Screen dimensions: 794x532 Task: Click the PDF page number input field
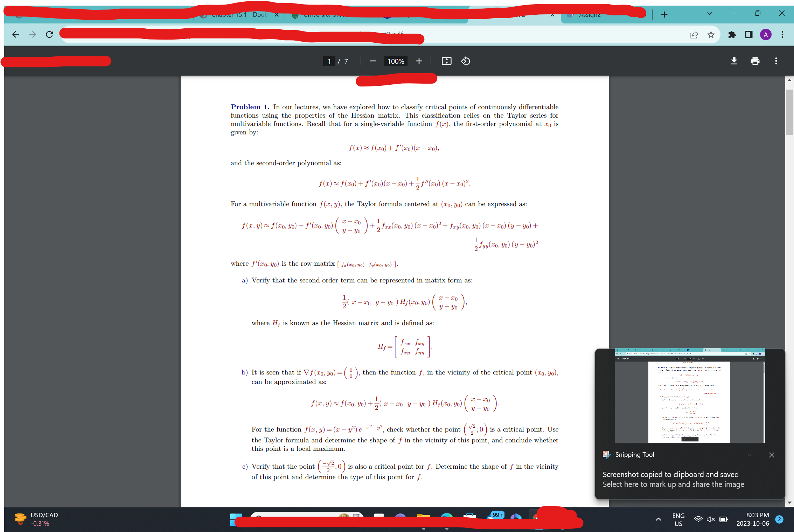329,61
